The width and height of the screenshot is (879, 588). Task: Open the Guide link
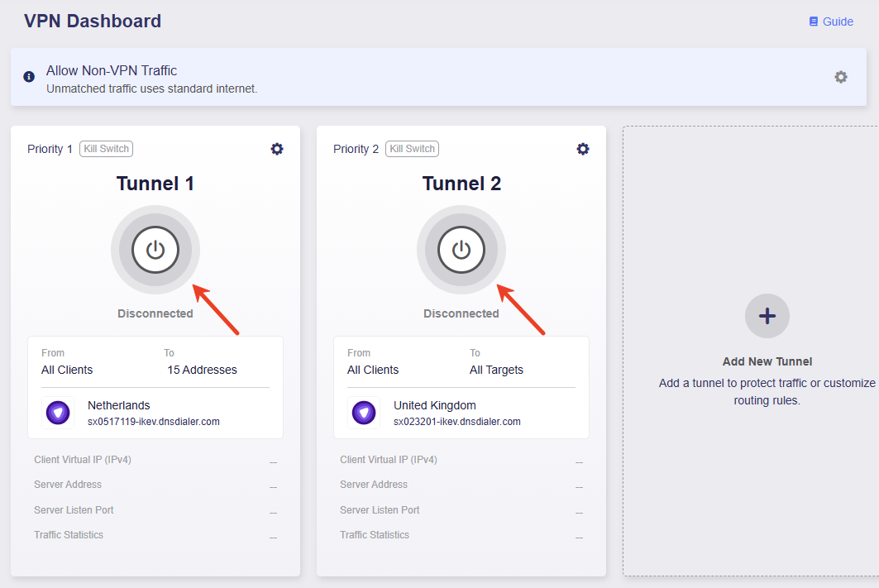(838, 22)
